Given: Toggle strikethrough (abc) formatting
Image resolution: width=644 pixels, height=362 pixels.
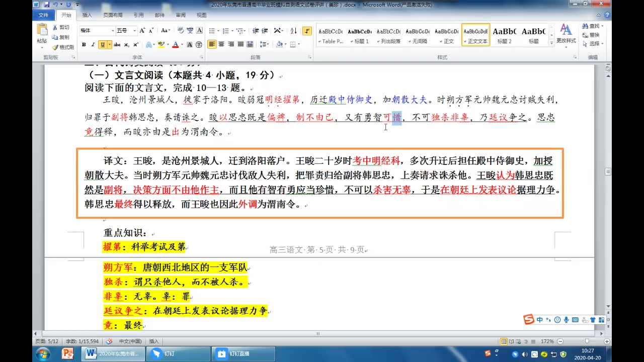Looking at the screenshot, I should pyautogui.click(x=117, y=45).
